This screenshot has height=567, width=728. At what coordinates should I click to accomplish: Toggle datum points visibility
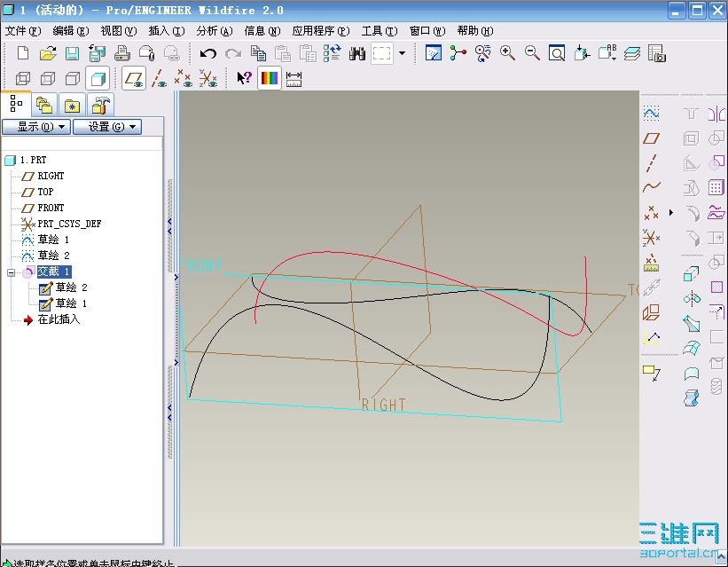coord(184,78)
